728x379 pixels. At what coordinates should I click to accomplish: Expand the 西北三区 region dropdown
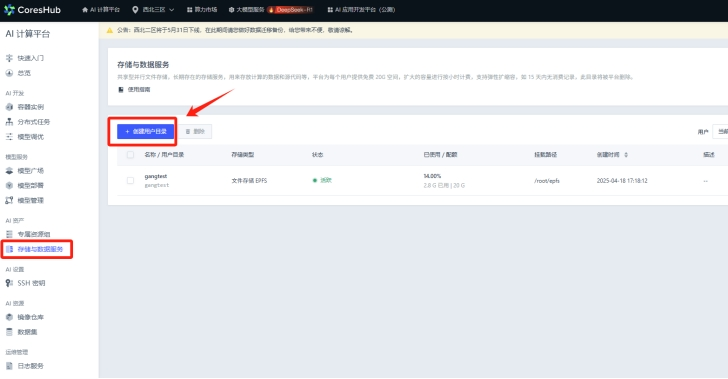tap(153, 10)
